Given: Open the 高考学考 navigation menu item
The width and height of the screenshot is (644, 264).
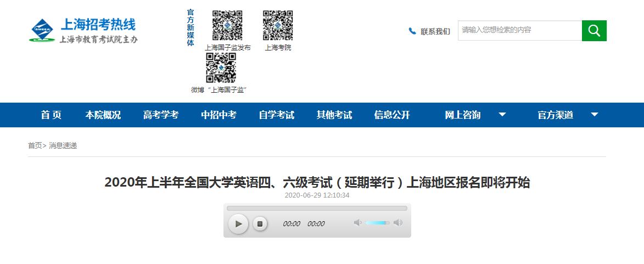Looking at the screenshot, I should click(x=161, y=115).
